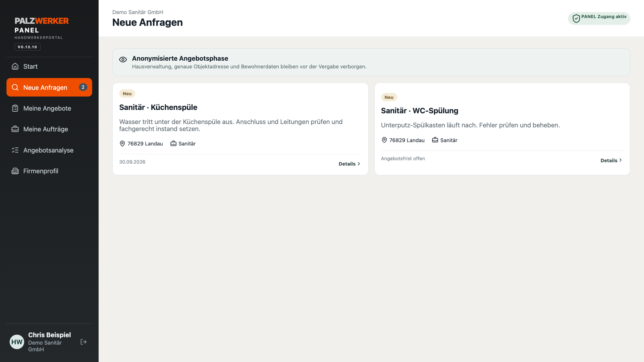Image resolution: width=644 pixels, height=362 pixels.
Task: Click the briefcase icon in WC-Spülung card
Action: 435,140
